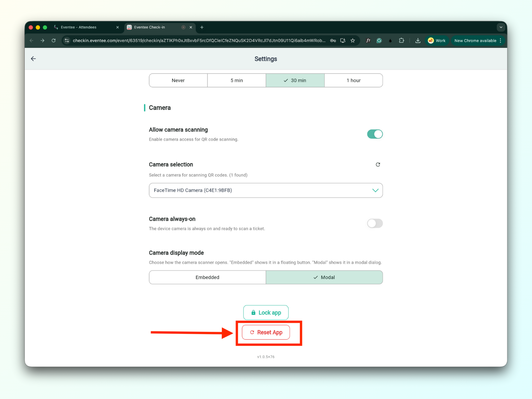532x399 pixels.
Task: Click the recording indicator on Check-in tab
Action: click(x=183, y=27)
